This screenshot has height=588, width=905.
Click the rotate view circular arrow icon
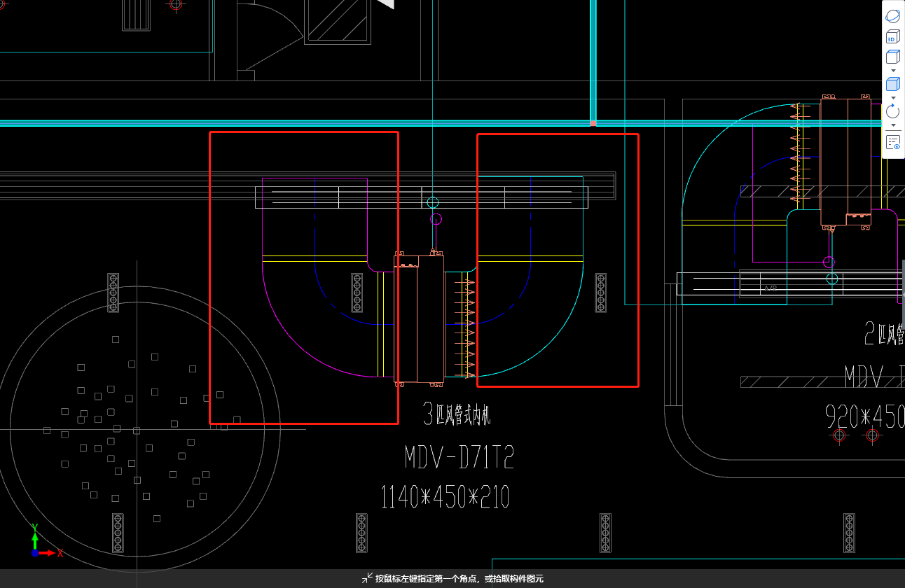892,111
